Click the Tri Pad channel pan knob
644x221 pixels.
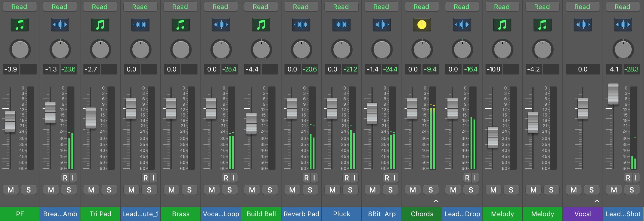point(100,49)
